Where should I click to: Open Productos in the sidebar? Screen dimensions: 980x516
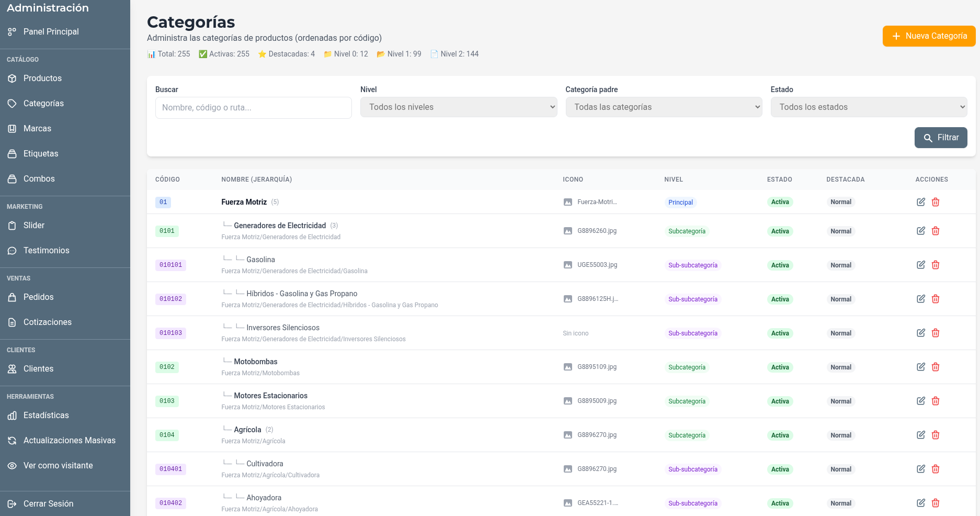click(x=42, y=78)
